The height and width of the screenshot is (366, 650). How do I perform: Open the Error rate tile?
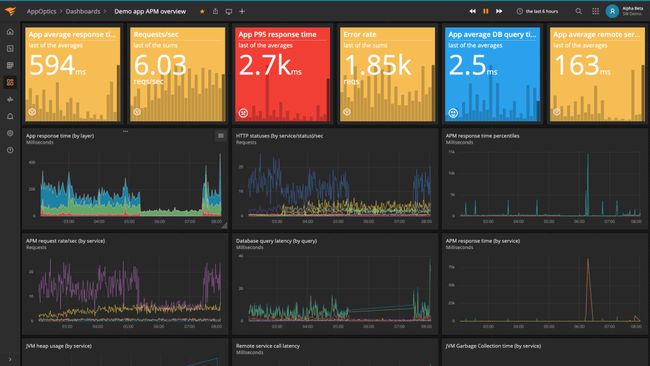[388, 74]
